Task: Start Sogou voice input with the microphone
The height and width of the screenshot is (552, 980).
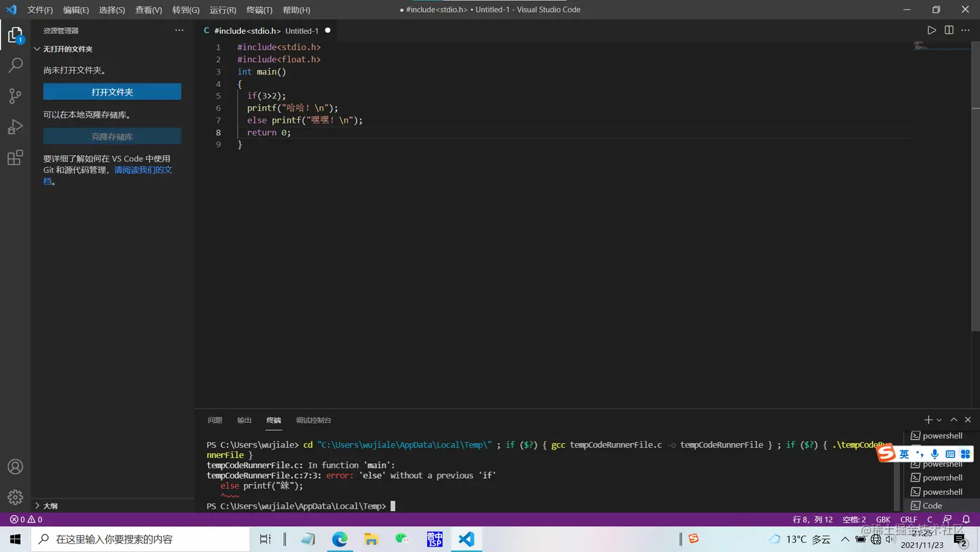Action: [x=935, y=454]
